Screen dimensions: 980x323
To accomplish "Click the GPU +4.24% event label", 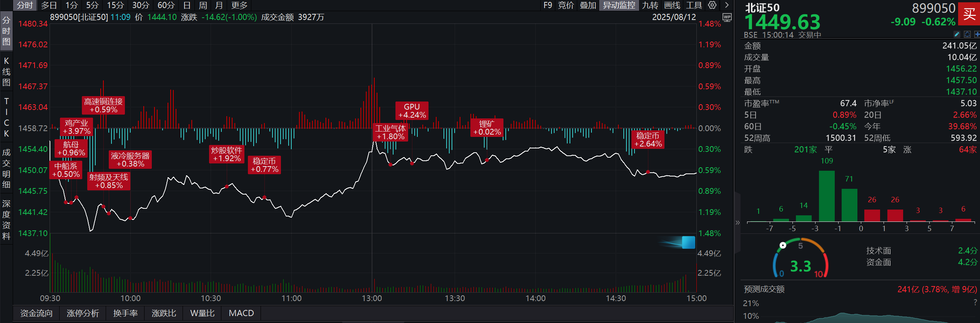I will (412, 111).
